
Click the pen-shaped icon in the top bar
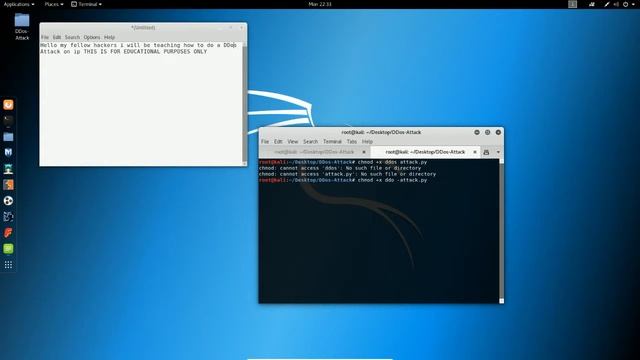(607, 4)
